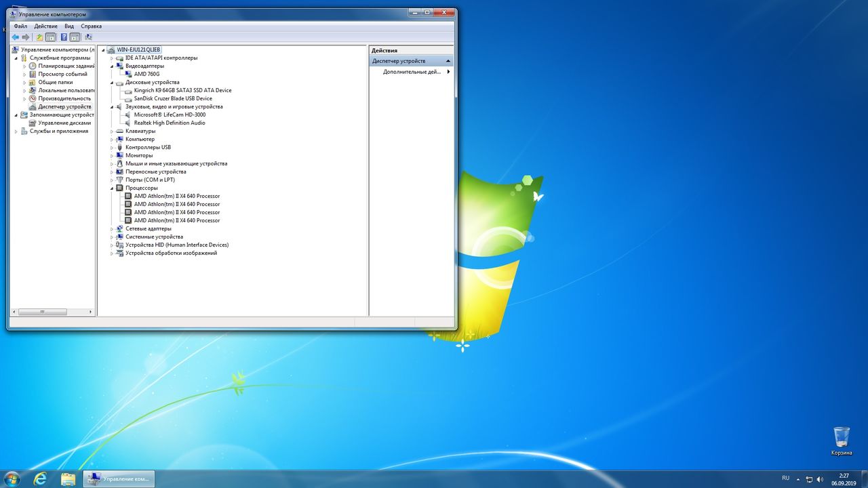The width and height of the screenshot is (868, 488).
Task: Click the scan for hardware changes icon
Action: 88,37
